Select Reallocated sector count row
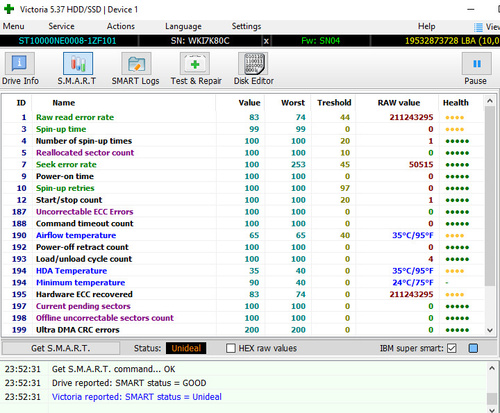Screen dimensions: 500x413 (x=243, y=153)
